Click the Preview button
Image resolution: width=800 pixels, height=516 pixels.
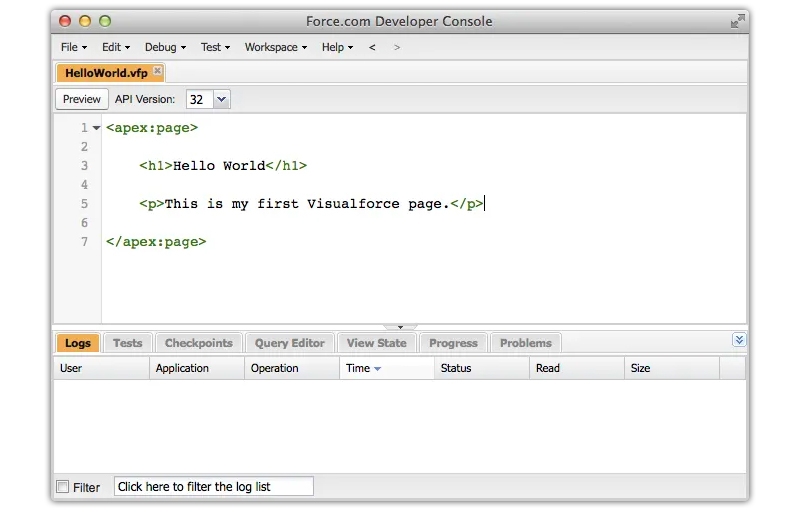pos(82,99)
